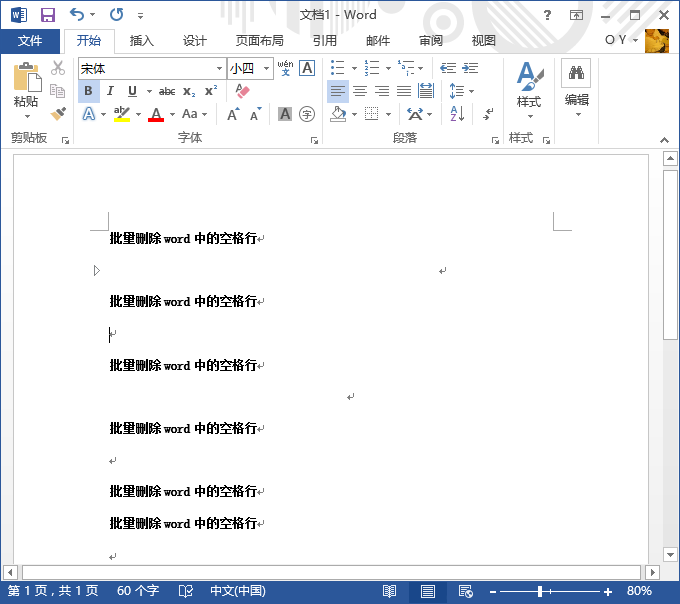This screenshot has height=604, width=680.
Task: Sort text with the A-Z icon
Action: click(457, 114)
